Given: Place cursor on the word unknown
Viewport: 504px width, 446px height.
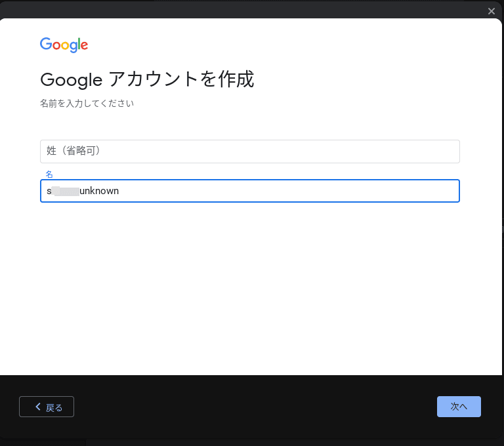Looking at the screenshot, I should (x=99, y=191).
